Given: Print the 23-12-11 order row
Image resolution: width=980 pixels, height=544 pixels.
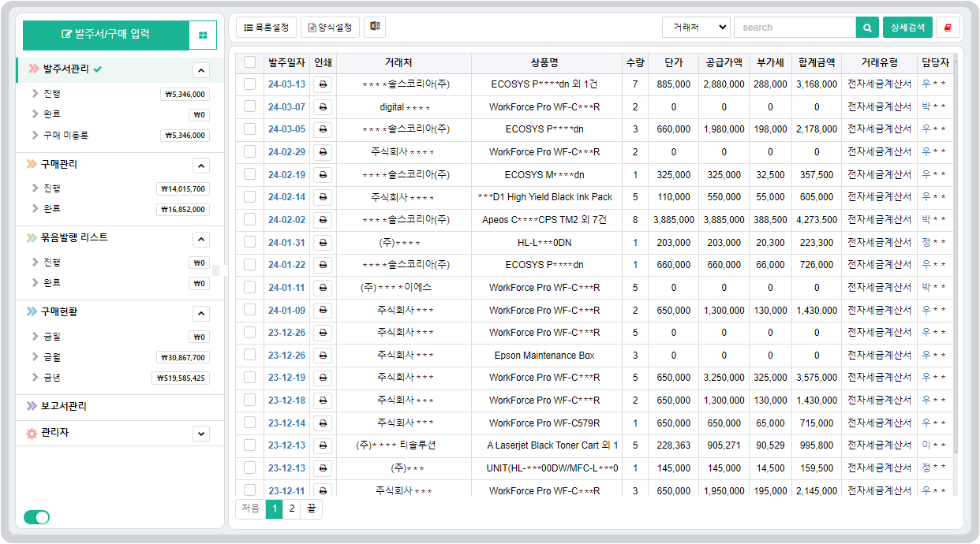Looking at the screenshot, I should [323, 490].
